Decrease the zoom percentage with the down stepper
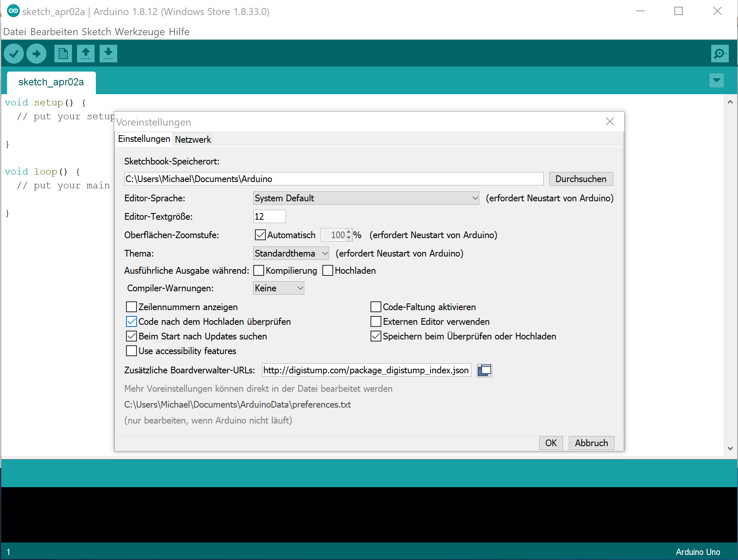This screenshot has width=738, height=560. point(349,238)
